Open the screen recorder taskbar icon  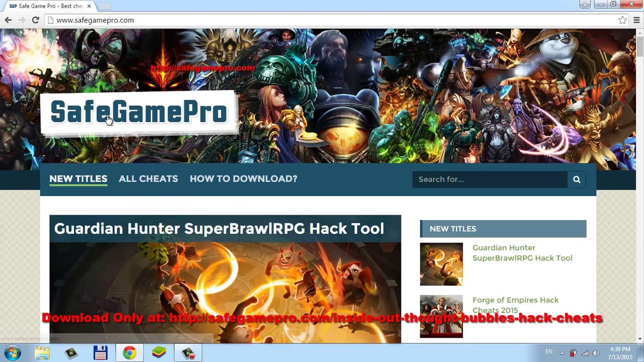pos(188,353)
